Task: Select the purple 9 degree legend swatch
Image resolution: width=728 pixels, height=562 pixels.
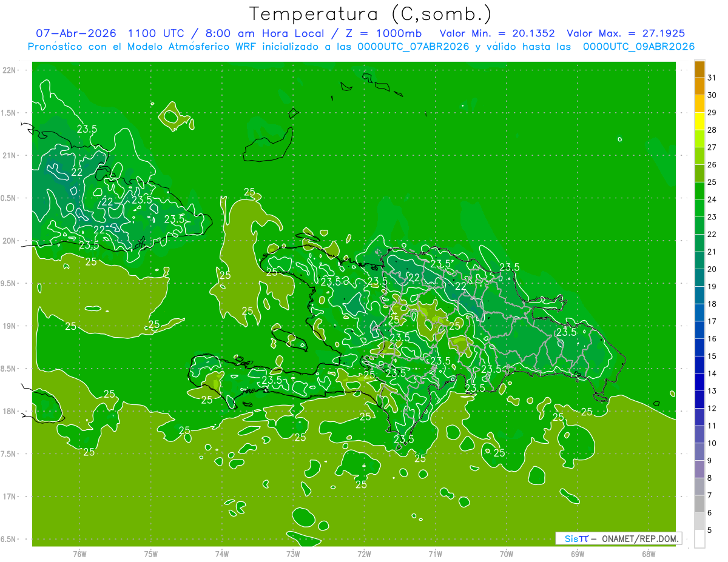Action: coord(699,452)
